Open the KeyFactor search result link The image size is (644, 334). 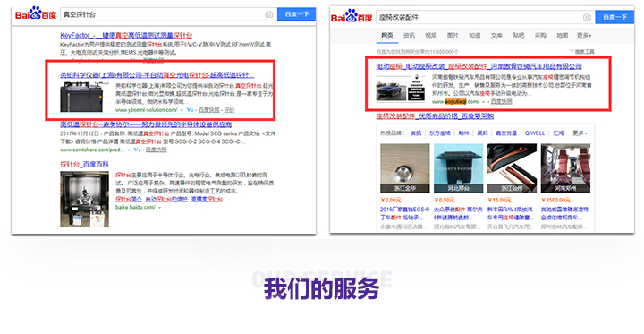[x=126, y=36]
